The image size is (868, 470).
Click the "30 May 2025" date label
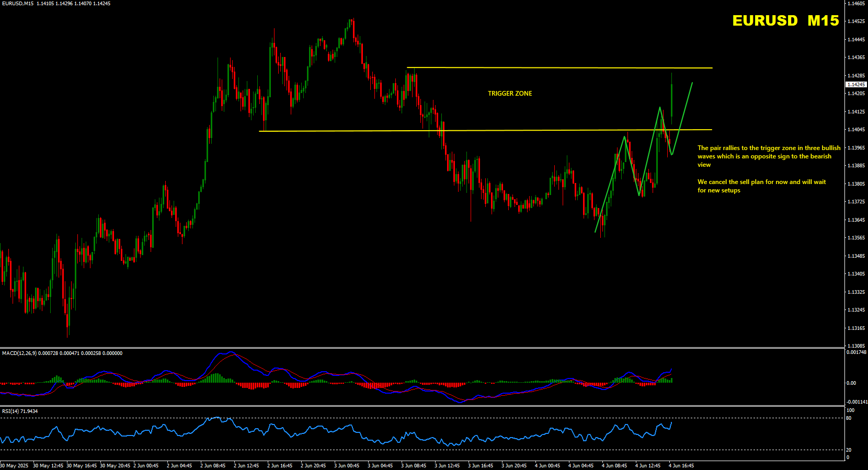coord(15,466)
